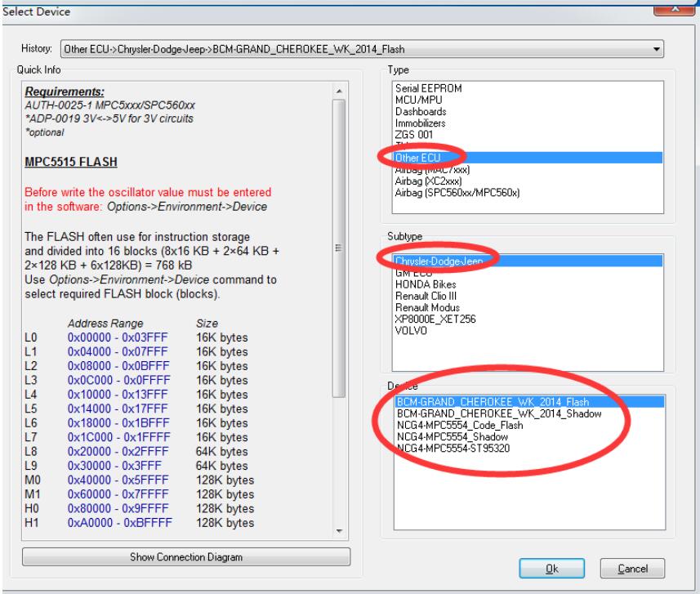The width and height of the screenshot is (700, 594).
Task: Select Chrysler-Dodge-Jeep subtype
Action: [x=528, y=261]
